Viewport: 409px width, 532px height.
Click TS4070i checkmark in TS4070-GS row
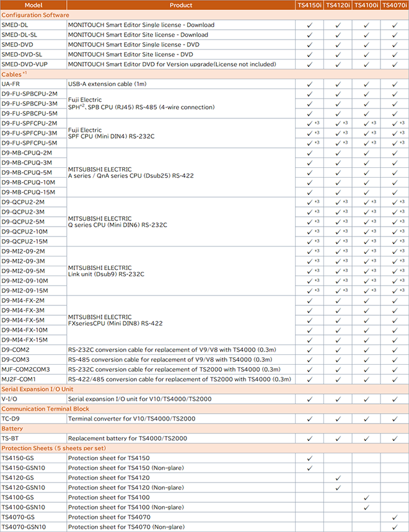tap(395, 517)
